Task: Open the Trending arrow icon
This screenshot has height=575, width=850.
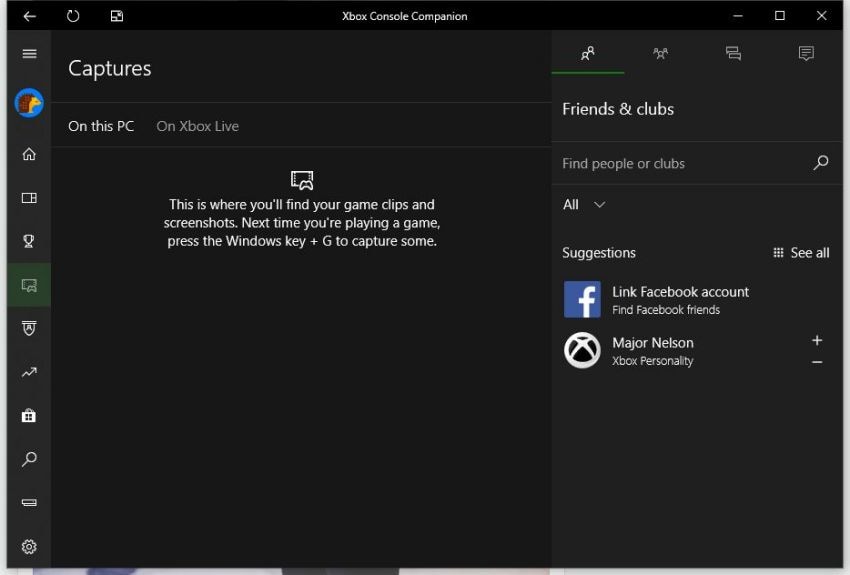Action: [x=29, y=372]
